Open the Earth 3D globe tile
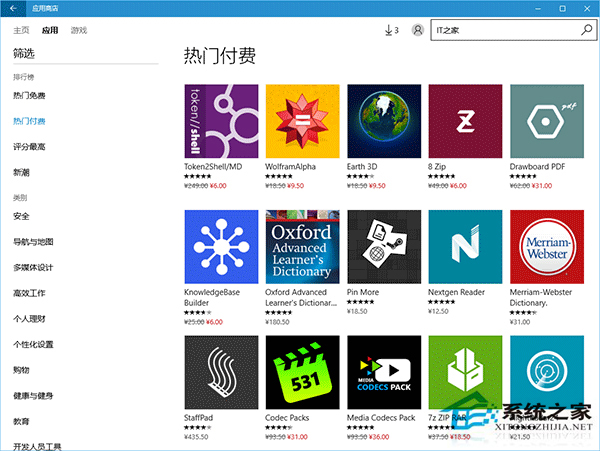 pos(384,121)
